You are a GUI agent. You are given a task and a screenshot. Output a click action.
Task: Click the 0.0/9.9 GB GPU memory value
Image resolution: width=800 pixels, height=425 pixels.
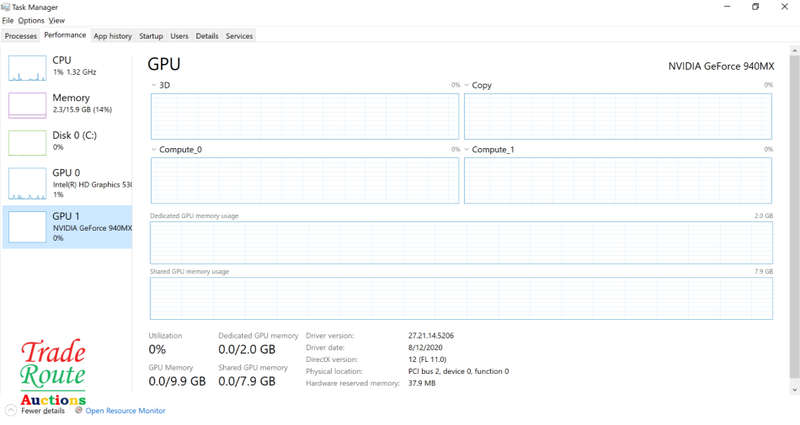(177, 381)
